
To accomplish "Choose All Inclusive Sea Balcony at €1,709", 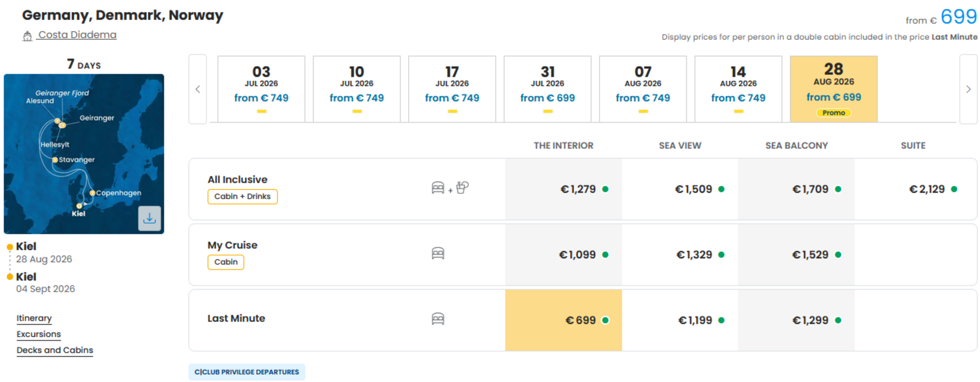I will pos(796,189).
